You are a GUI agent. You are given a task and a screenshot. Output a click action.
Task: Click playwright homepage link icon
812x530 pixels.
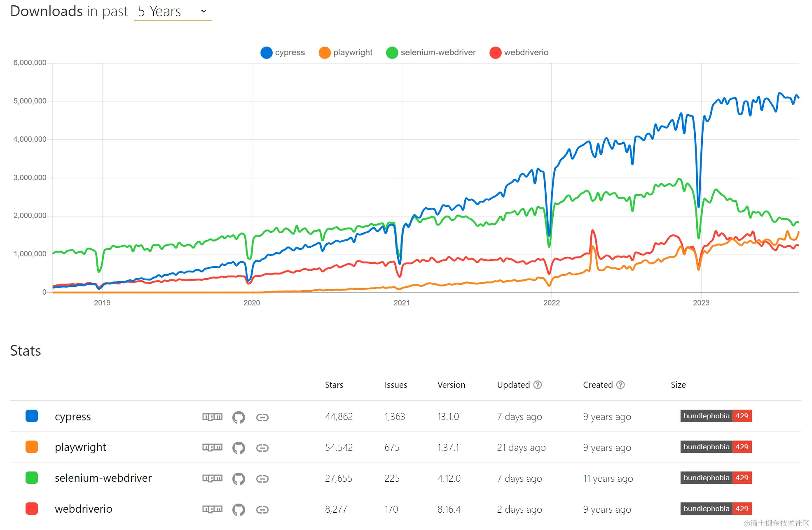[262, 448]
